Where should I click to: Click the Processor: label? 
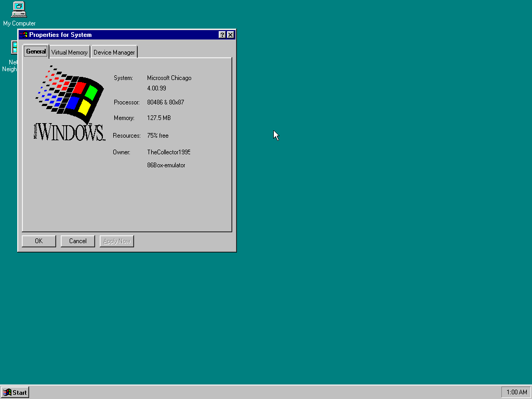pos(127,102)
